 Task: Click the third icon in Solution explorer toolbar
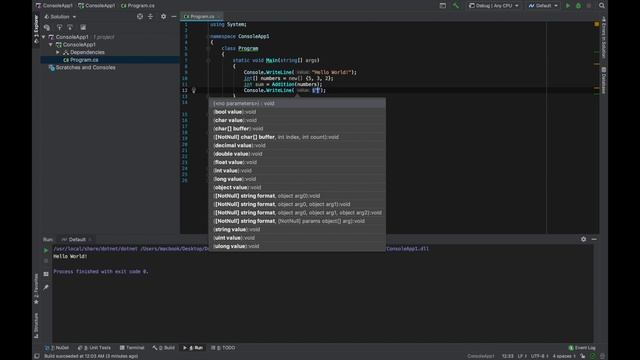[x=70, y=27]
